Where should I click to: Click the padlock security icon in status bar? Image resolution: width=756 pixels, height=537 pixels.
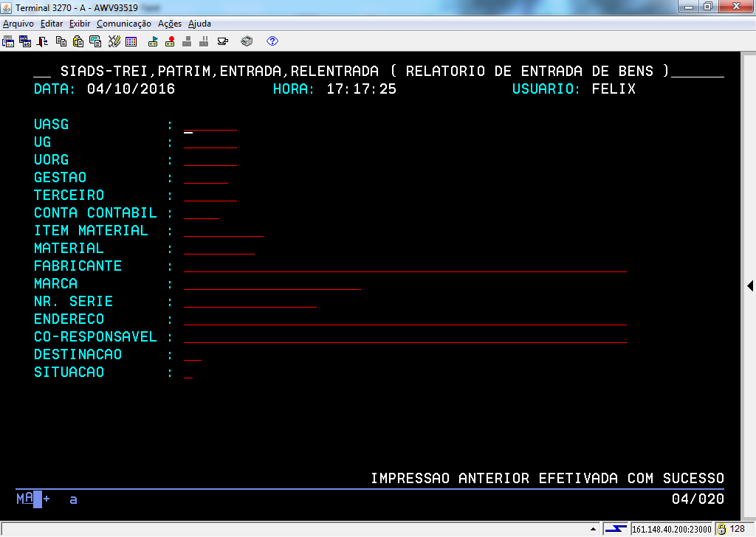pyautogui.click(x=721, y=530)
